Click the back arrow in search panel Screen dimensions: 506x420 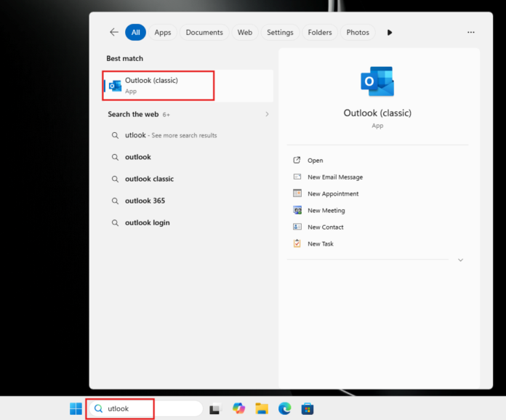(114, 32)
